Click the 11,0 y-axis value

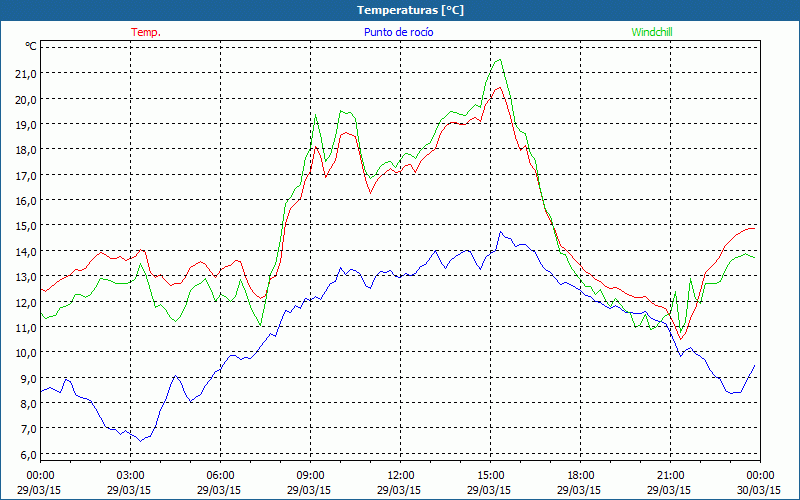26,328
